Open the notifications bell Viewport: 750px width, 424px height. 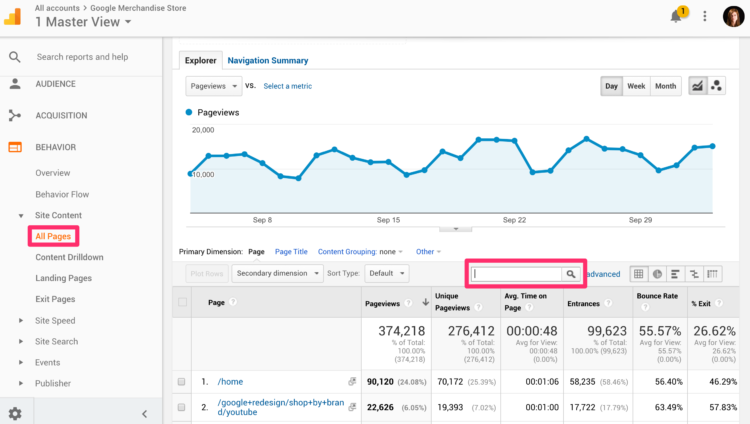click(676, 16)
